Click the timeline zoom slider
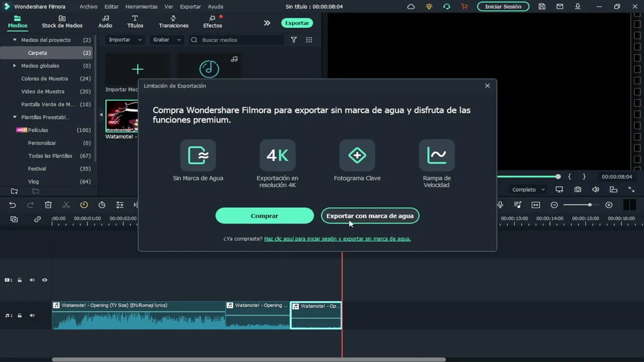Screen dimensions: 644x362 (581, 205)
